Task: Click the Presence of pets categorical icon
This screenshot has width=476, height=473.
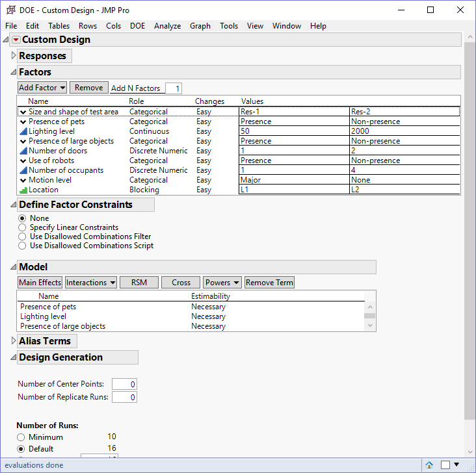Action: pos(23,121)
